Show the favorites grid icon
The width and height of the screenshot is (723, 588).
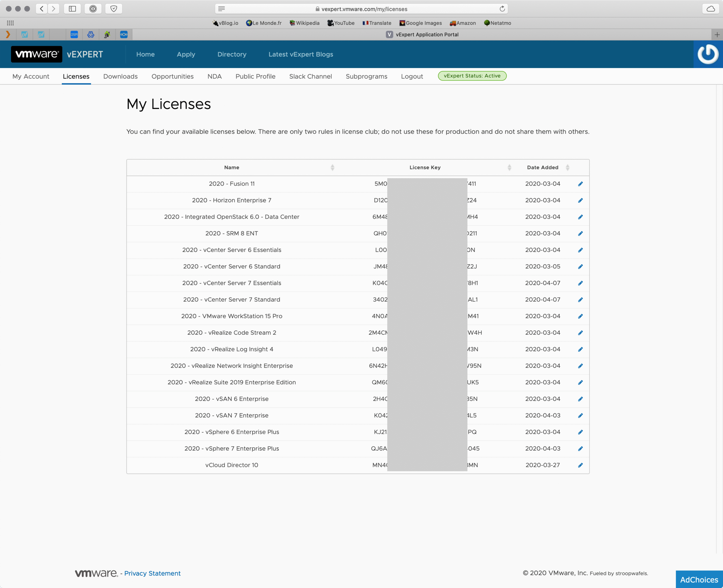click(10, 23)
